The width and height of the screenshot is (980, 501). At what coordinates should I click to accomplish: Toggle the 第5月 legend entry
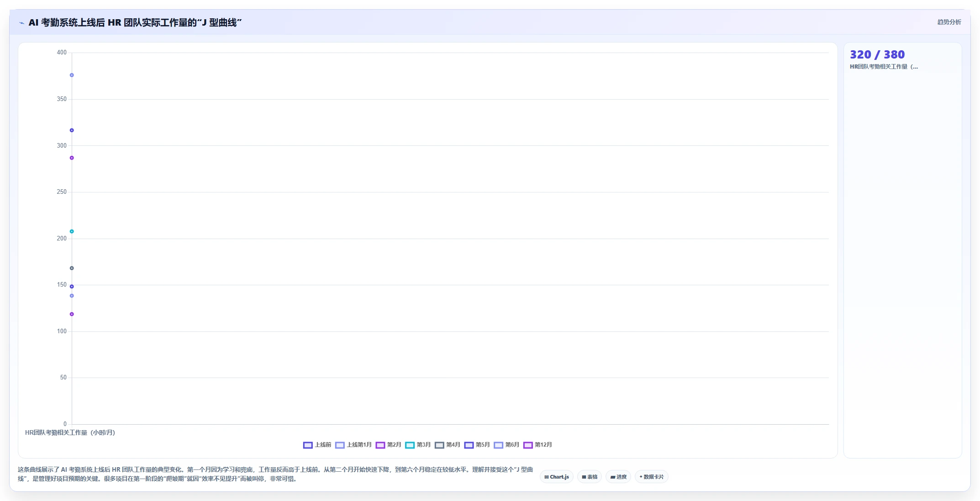click(477, 445)
